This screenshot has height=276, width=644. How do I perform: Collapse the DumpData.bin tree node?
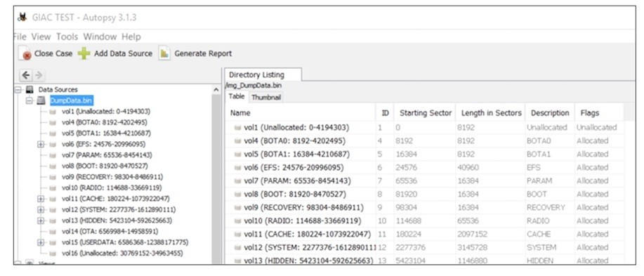(29, 100)
